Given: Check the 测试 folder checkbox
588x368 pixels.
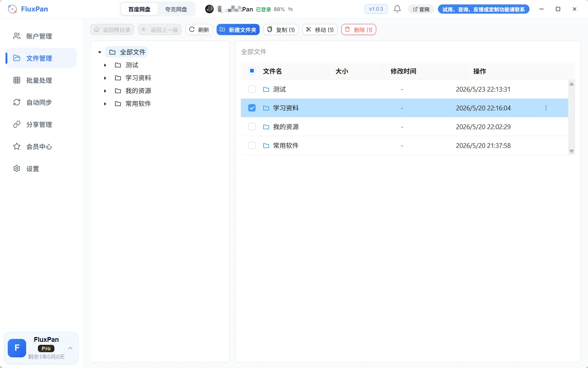Looking at the screenshot, I should coord(252,89).
